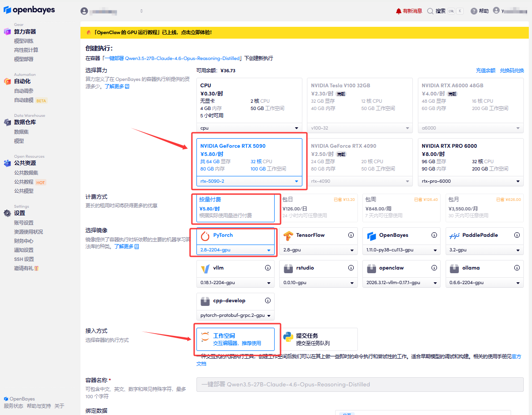Click the search magnifier icon

[430, 11]
